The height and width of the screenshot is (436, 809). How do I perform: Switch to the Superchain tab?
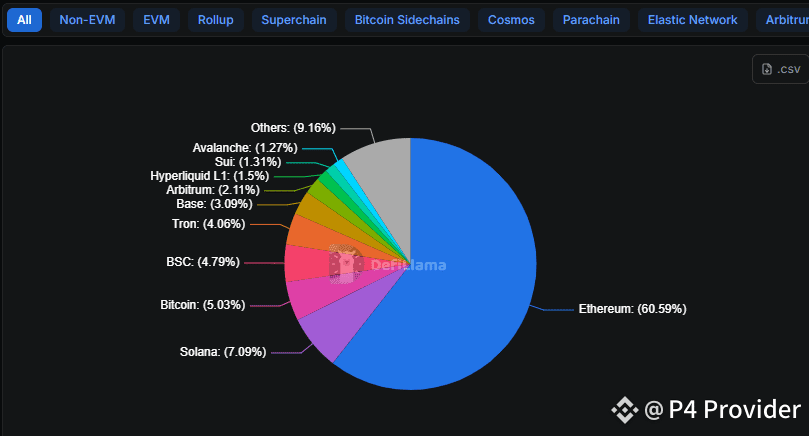pos(294,20)
